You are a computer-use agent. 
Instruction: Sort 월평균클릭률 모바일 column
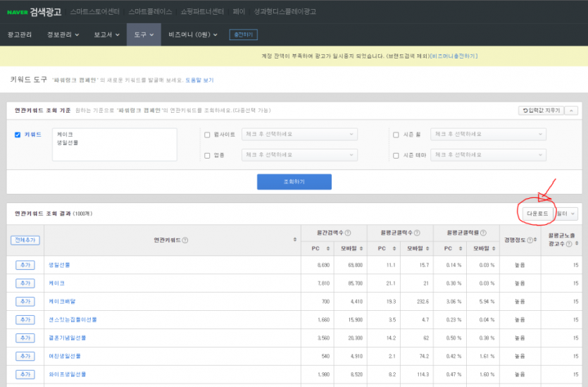tap(494, 249)
